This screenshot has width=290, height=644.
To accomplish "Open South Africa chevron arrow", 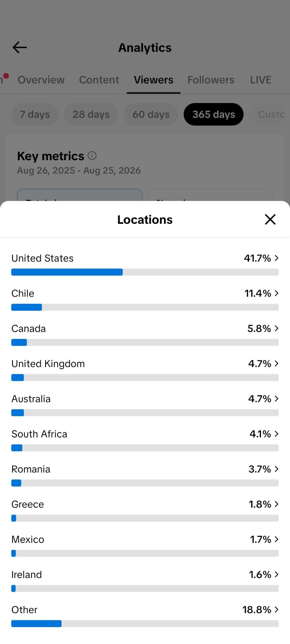I will pyautogui.click(x=277, y=434).
